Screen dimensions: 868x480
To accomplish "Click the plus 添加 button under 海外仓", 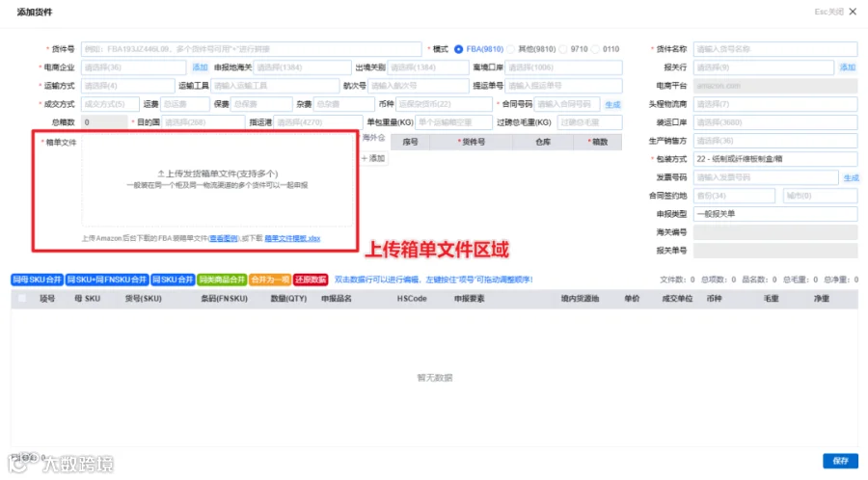I will pyautogui.click(x=373, y=158).
